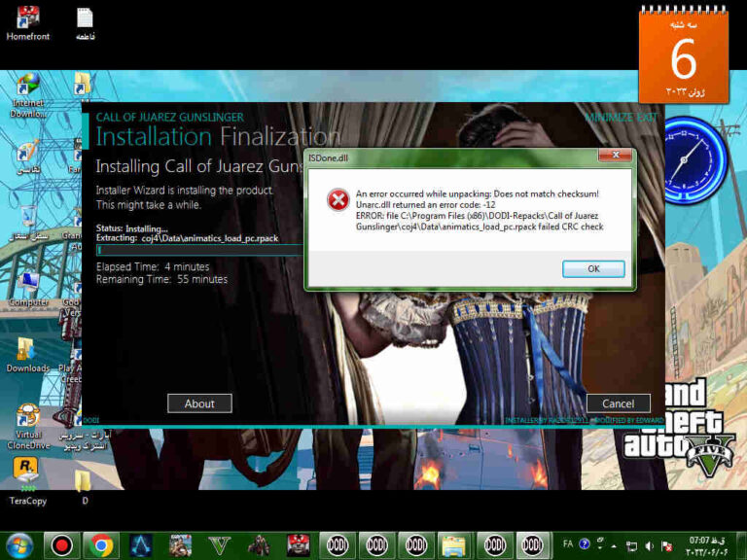Click the GTA V taskbar icon
This screenshot has height=560, width=747.
[220, 544]
